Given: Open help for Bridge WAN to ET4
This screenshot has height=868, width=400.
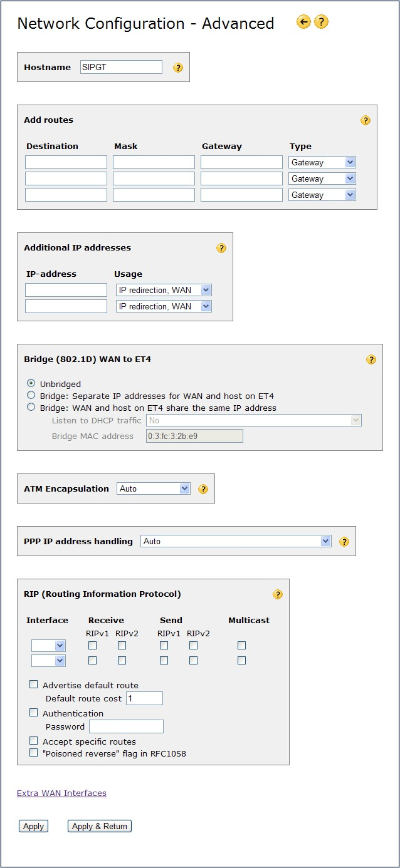Looking at the screenshot, I should [x=371, y=359].
